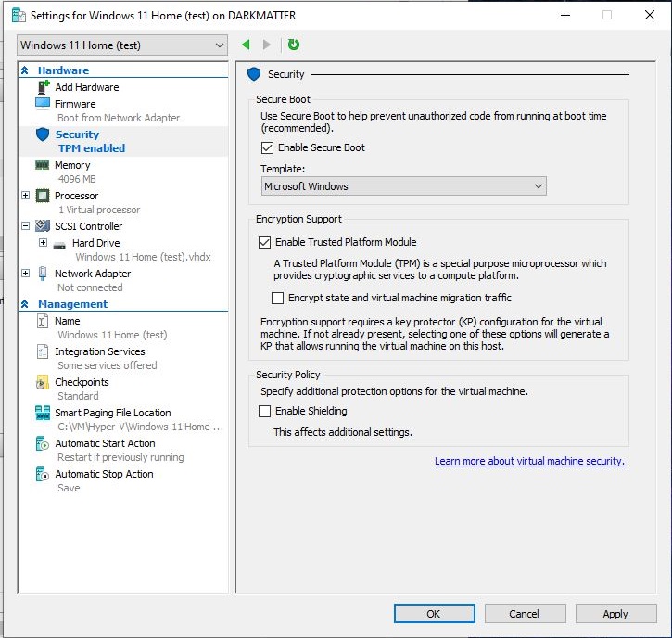Click the Firmware icon in Hardware list
The image size is (672, 638).
pyautogui.click(x=43, y=104)
